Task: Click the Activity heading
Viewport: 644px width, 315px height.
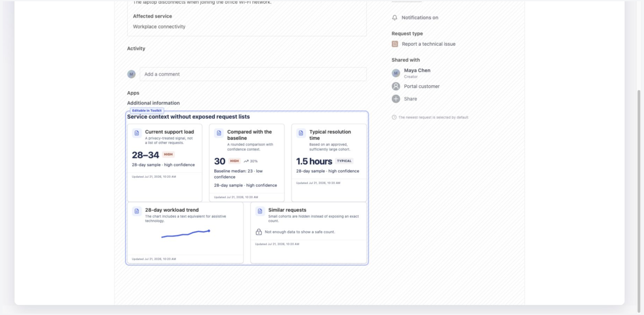Action: point(136,49)
